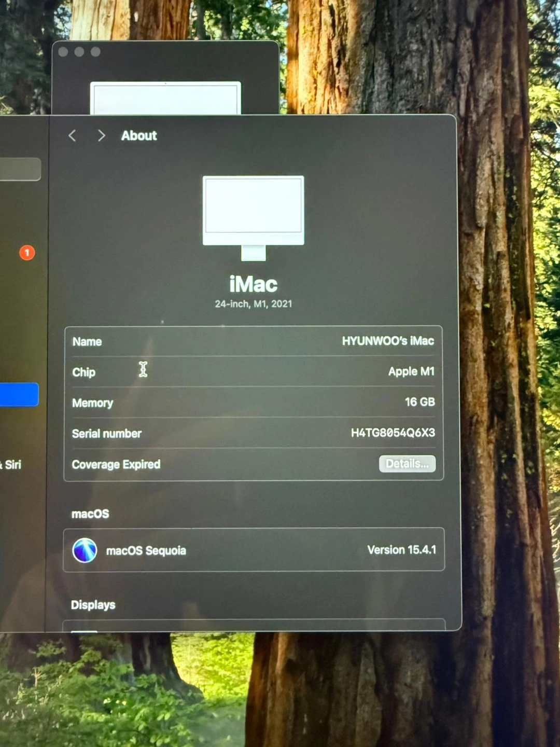This screenshot has height=747, width=560.
Task: Click the Chip row label
Action: point(84,372)
